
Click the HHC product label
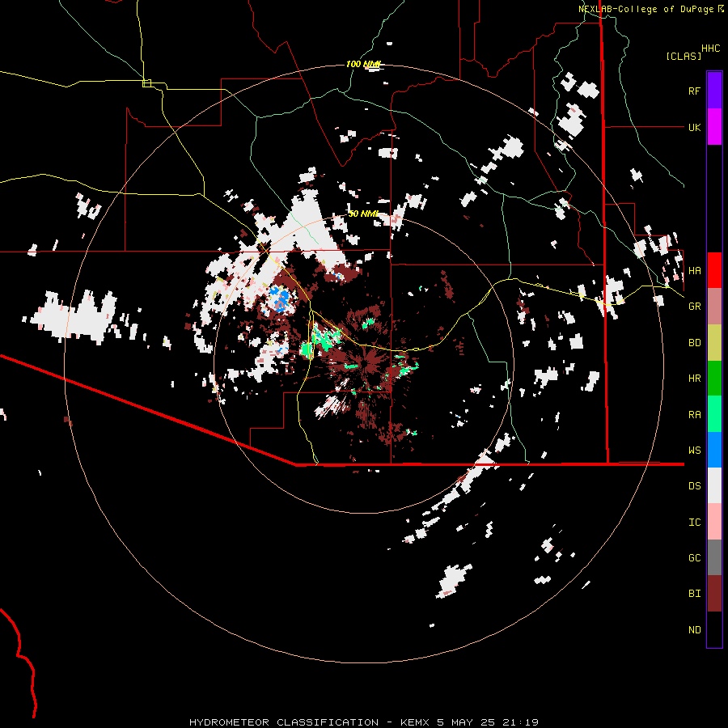coord(711,49)
